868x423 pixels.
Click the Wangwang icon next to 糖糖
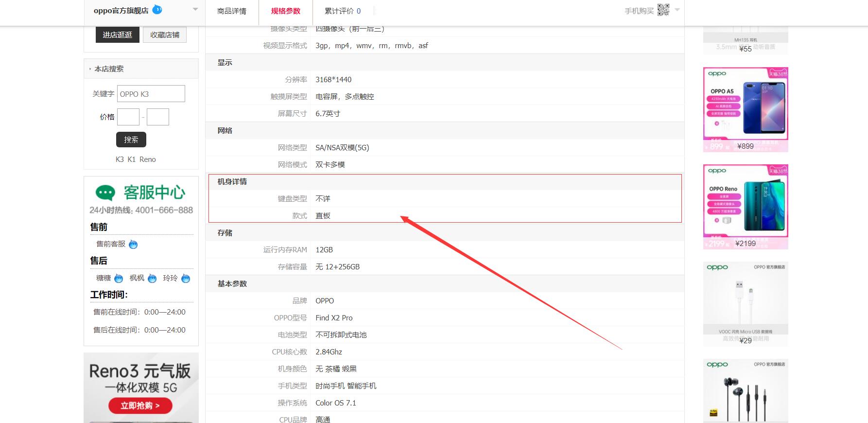point(119,279)
